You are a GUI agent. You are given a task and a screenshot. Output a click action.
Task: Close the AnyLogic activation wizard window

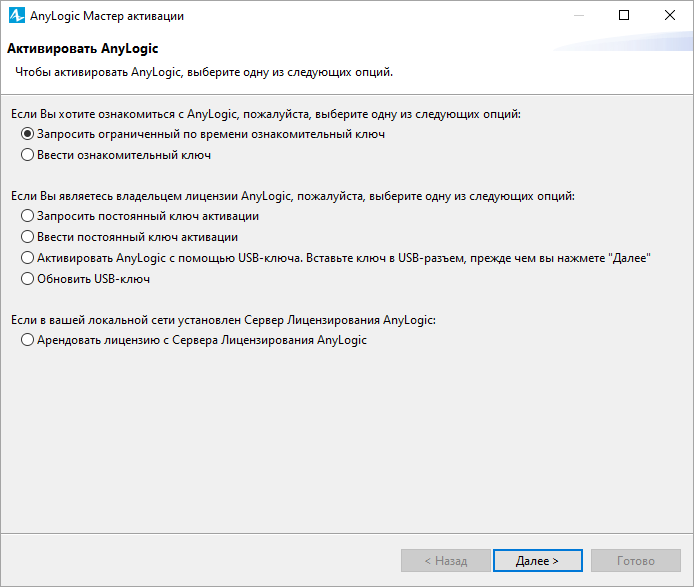pyautogui.click(x=670, y=15)
